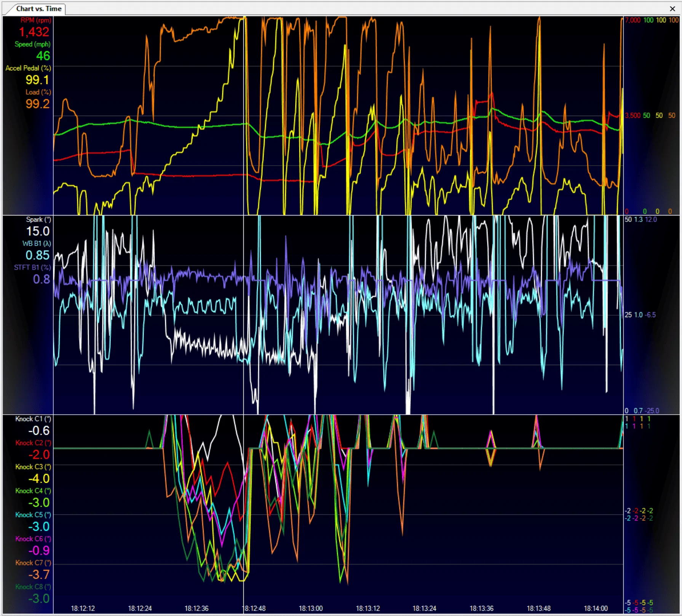The width and height of the screenshot is (682, 616).
Task: Click the 18:12:48 time axis label
Action: coord(254,608)
